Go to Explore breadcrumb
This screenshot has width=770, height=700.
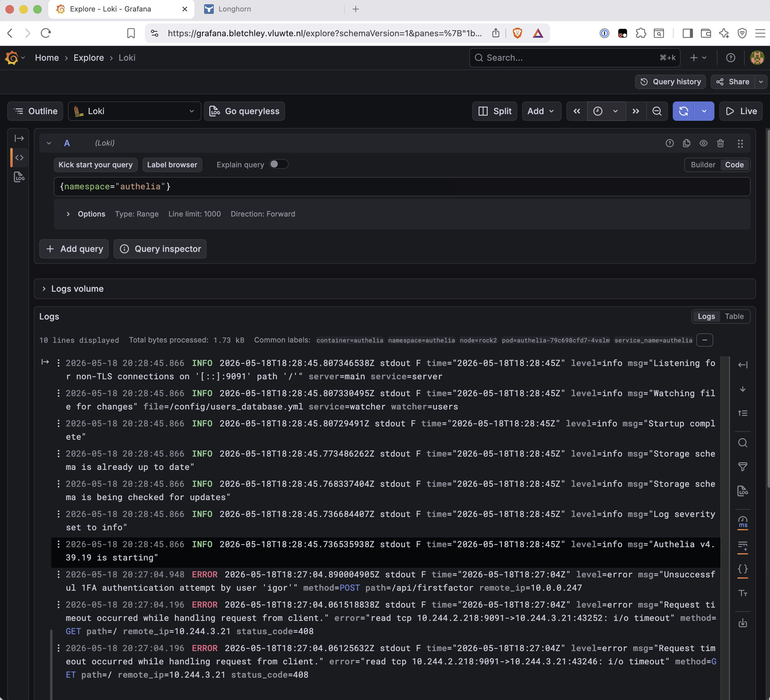(x=88, y=58)
